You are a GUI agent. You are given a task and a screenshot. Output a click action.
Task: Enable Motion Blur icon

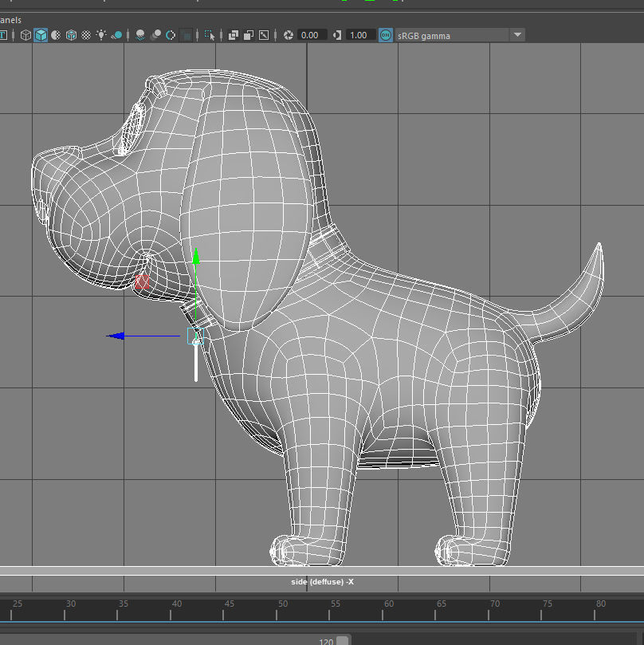155,35
